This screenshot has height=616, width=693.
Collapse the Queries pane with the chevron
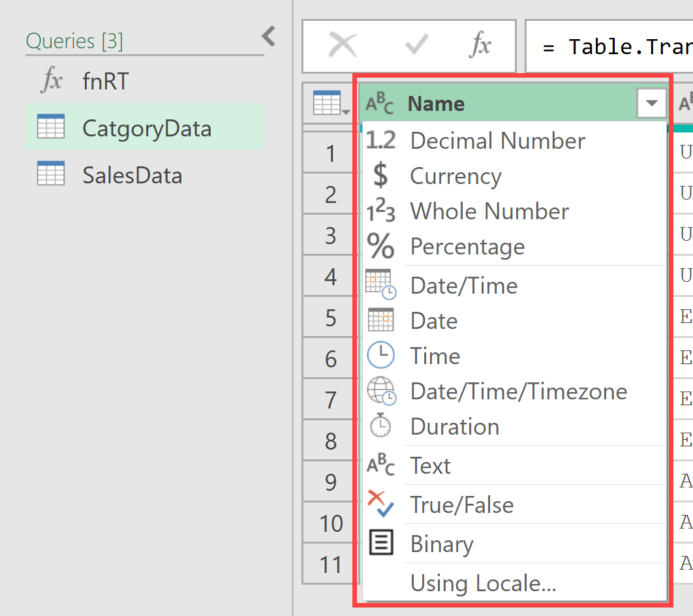(269, 37)
